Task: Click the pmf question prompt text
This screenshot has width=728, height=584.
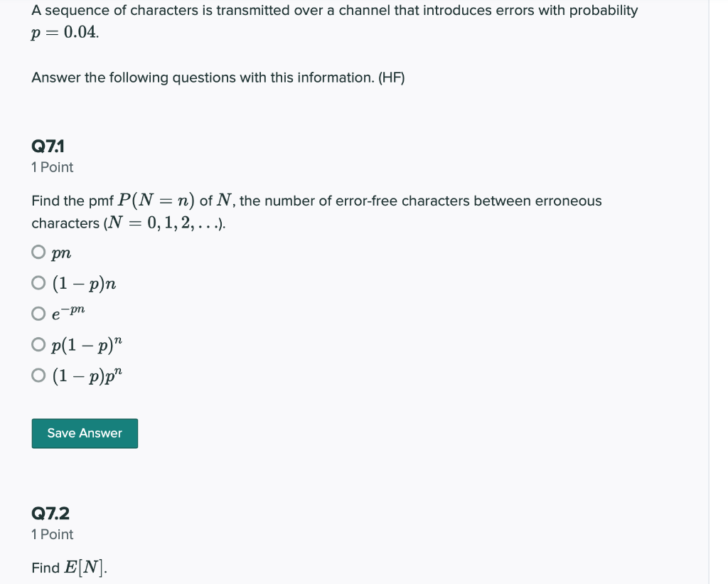Action: coord(316,201)
